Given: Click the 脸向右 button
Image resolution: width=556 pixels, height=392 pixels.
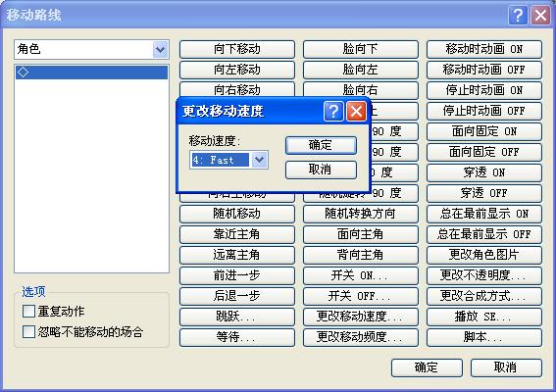Looking at the screenshot, I should click(x=361, y=89).
